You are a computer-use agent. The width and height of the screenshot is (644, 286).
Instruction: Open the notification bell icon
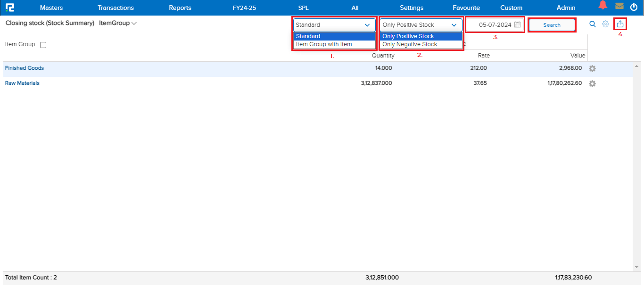coord(603,6)
